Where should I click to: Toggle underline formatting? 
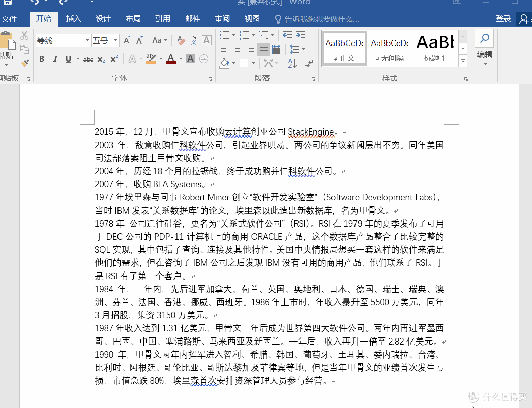pyautogui.click(x=68, y=59)
